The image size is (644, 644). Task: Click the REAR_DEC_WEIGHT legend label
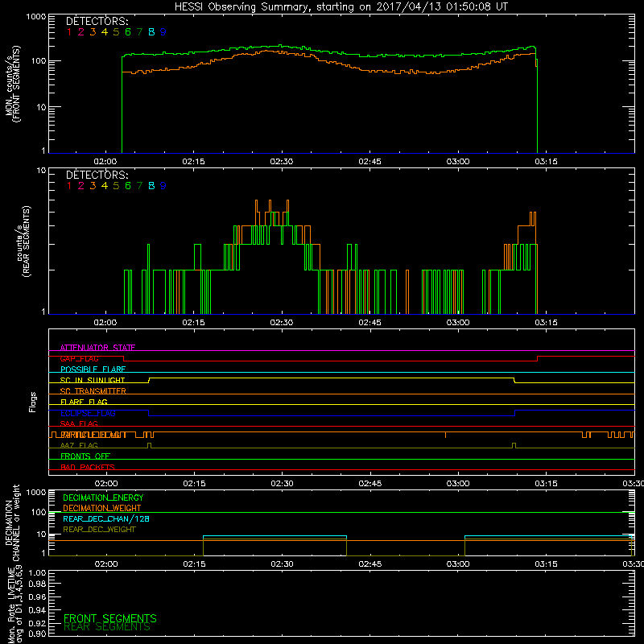coord(99,530)
